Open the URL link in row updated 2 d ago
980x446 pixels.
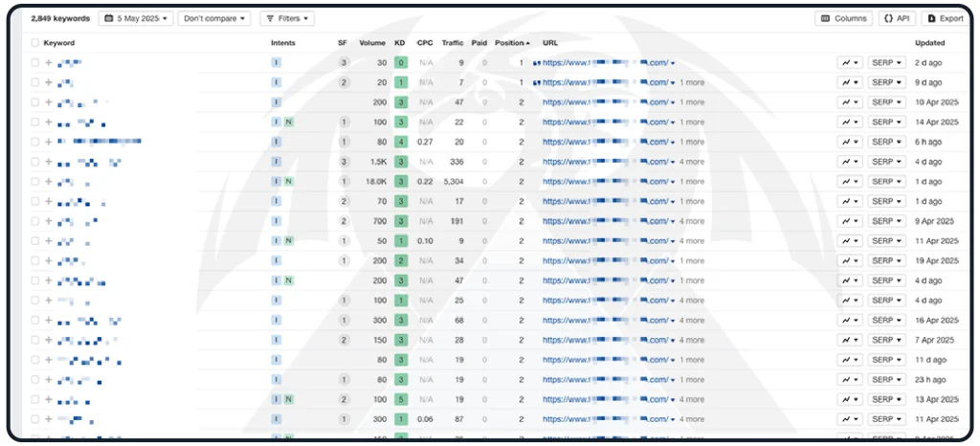(604, 63)
